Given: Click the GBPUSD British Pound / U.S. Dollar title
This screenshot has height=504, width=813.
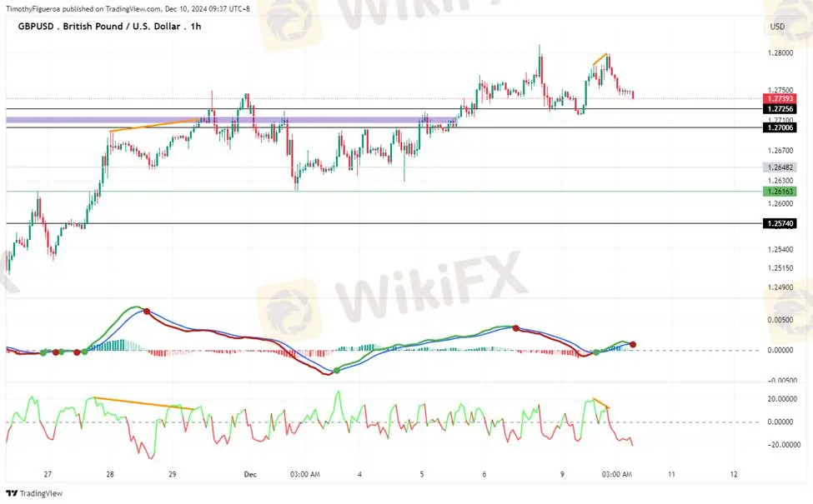Looking at the screenshot, I should (109, 27).
